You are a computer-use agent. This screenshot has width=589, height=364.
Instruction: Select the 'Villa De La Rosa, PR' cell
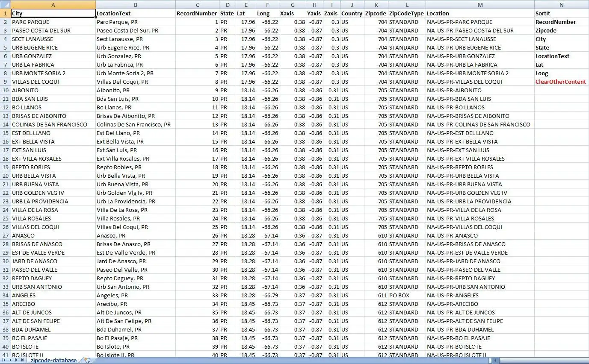(136, 210)
